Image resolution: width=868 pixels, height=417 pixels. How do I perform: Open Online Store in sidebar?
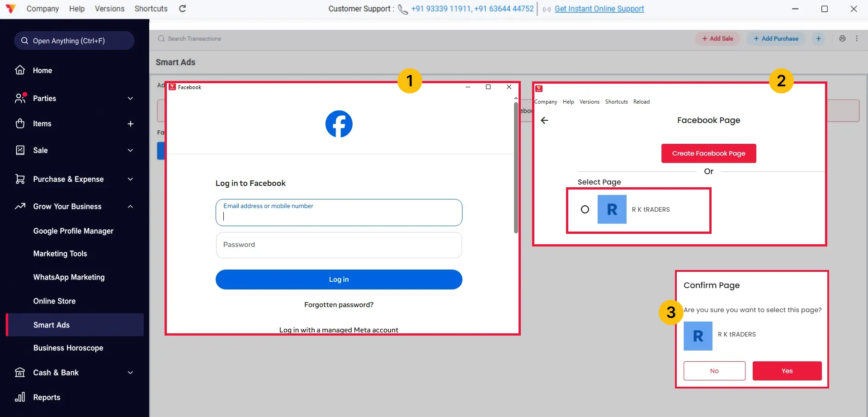tap(54, 301)
